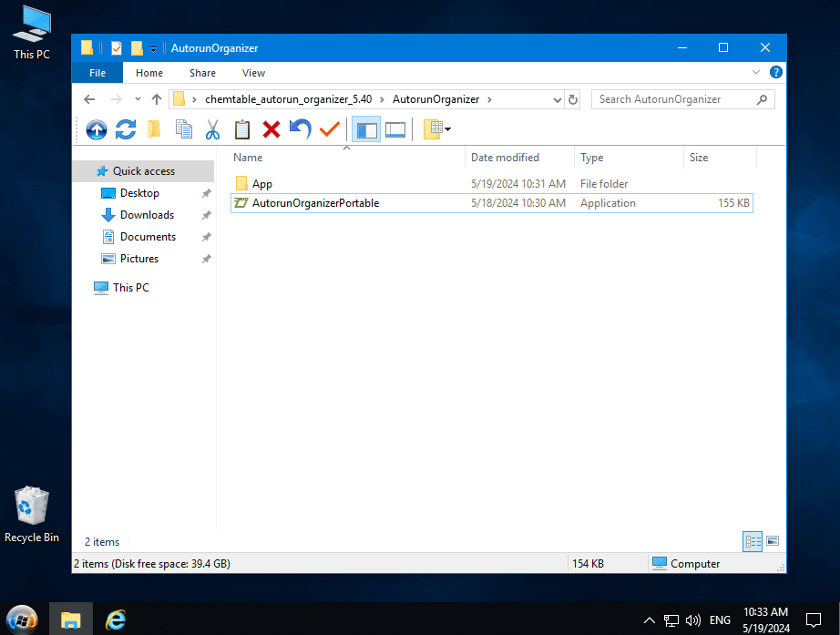Click the volume speaker tray icon
Viewport: 840px width, 635px height.
point(692,620)
